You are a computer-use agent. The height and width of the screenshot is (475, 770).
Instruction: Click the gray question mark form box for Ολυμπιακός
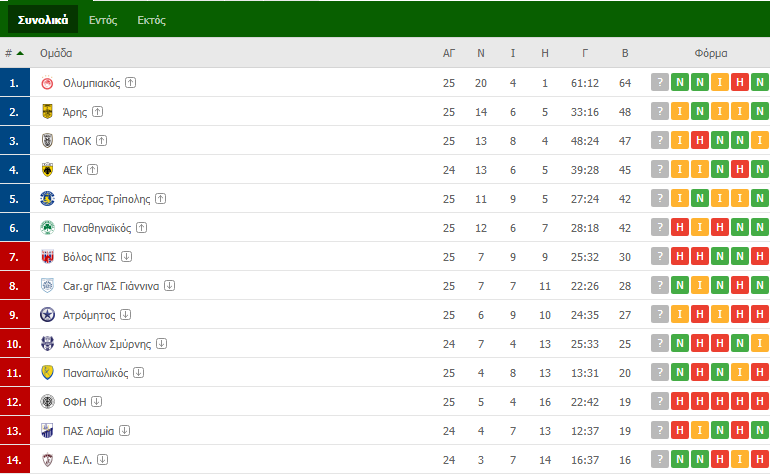[660, 83]
